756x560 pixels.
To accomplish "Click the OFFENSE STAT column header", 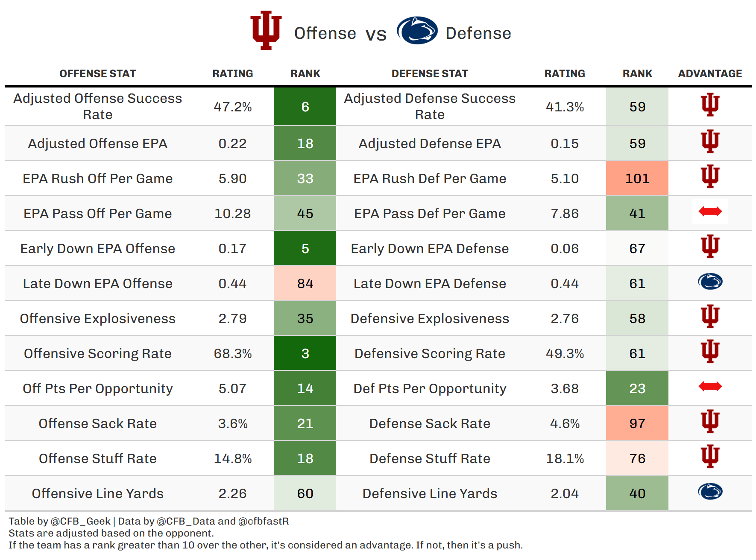I will point(97,74).
